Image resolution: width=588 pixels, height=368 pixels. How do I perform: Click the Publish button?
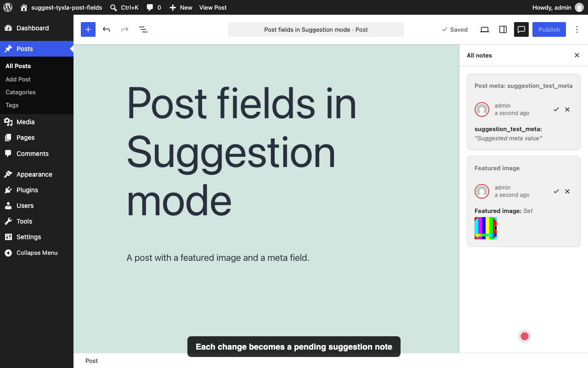(x=549, y=29)
